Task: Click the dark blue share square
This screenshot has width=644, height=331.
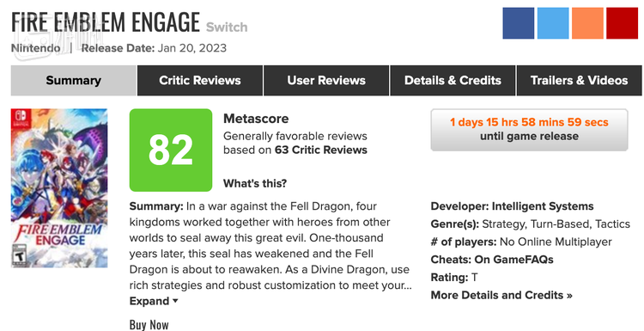Action: pos(519,23)
